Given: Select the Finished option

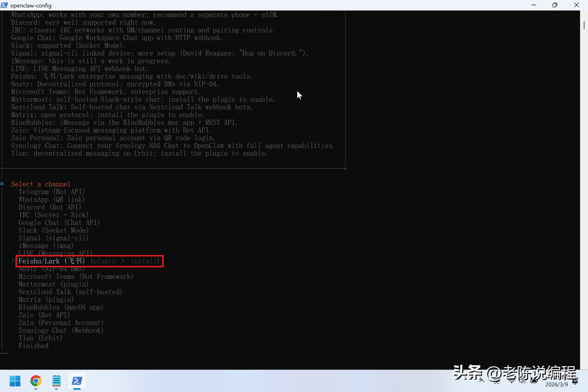Looking at the screenshot, I should (33, 346).
